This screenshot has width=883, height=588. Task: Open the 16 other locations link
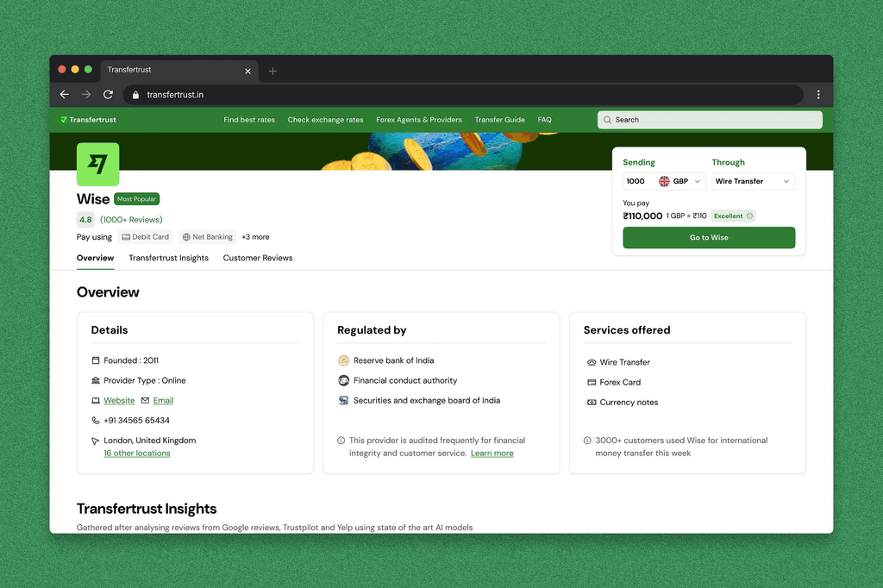(137, 454)
